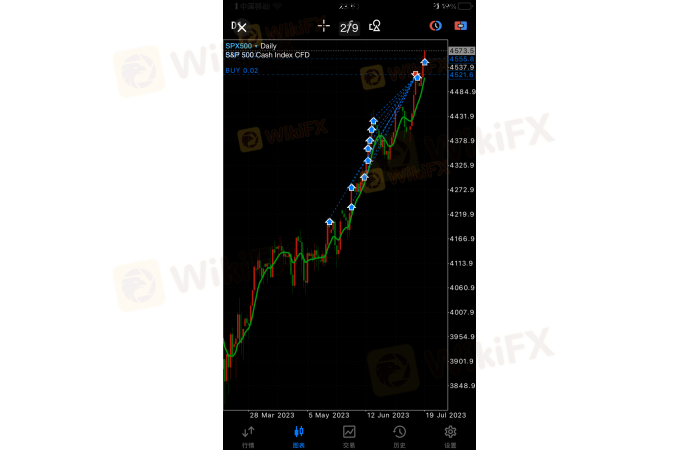Open the chart objects shapes tool
700x450 pixels.
pyautogui.click(x=375, y=26)
